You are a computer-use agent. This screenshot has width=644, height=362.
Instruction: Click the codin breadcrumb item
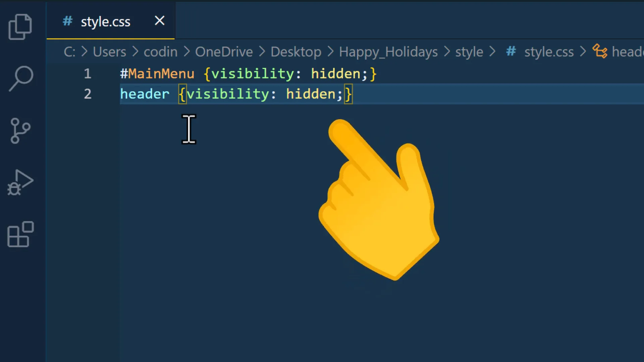(160, 52)
